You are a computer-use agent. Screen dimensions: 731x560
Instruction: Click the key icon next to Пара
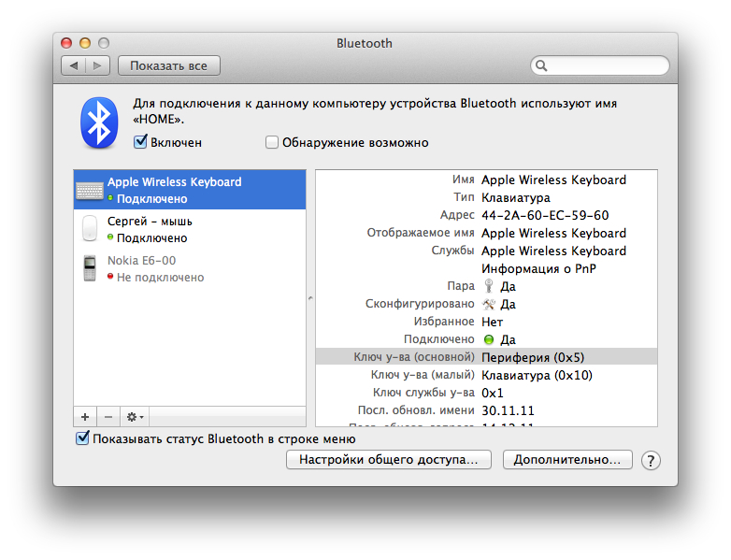tap(489, 286)
